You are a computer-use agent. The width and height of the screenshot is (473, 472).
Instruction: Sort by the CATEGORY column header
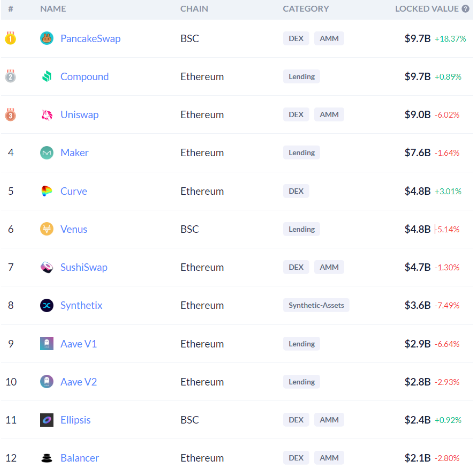pyautogui.click(x=306, y=9)
